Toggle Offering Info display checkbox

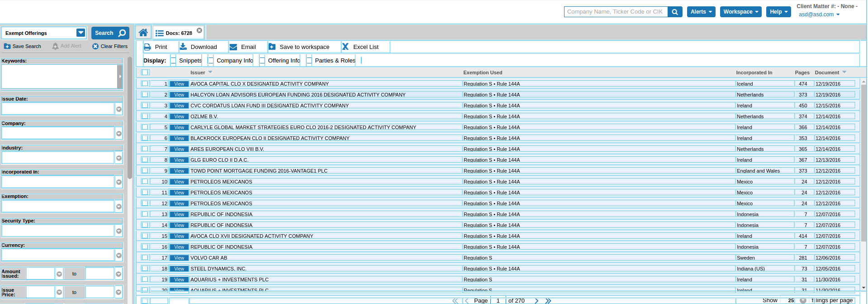[262, 60]
